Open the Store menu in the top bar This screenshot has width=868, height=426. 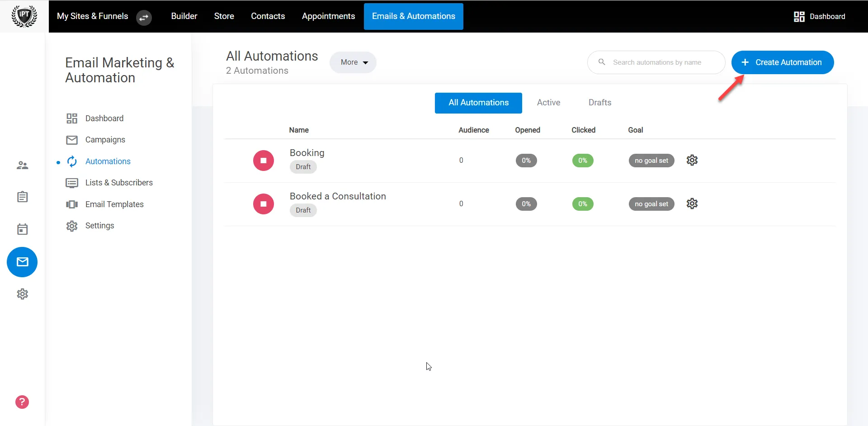tap(224, 16)
